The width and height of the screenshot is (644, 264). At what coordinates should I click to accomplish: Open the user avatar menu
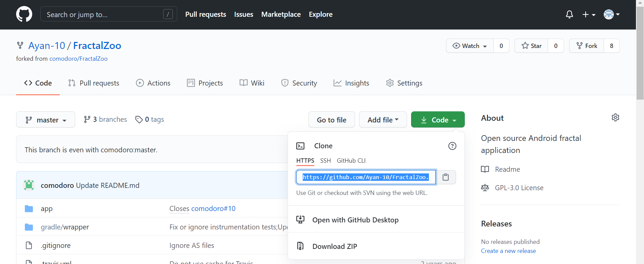click(611, 14)
